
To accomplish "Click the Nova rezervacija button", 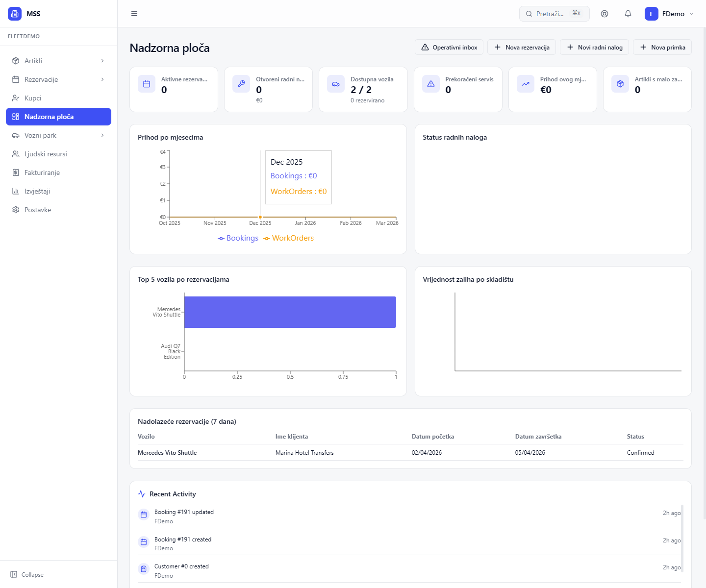I will 521,47.
